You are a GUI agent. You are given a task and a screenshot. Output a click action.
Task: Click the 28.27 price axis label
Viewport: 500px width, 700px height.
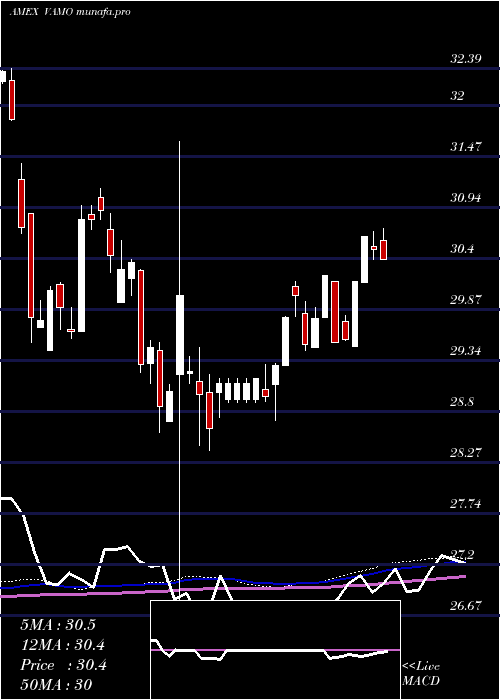[466, 453]
